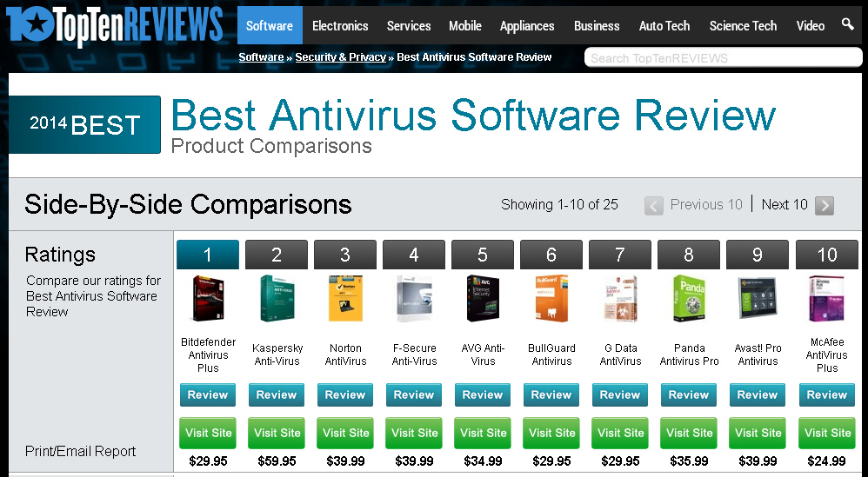This screenshot has width=868, height=477.
Task: Click the AVG Anti-Virus product box icon
Action: click(483, 300)
